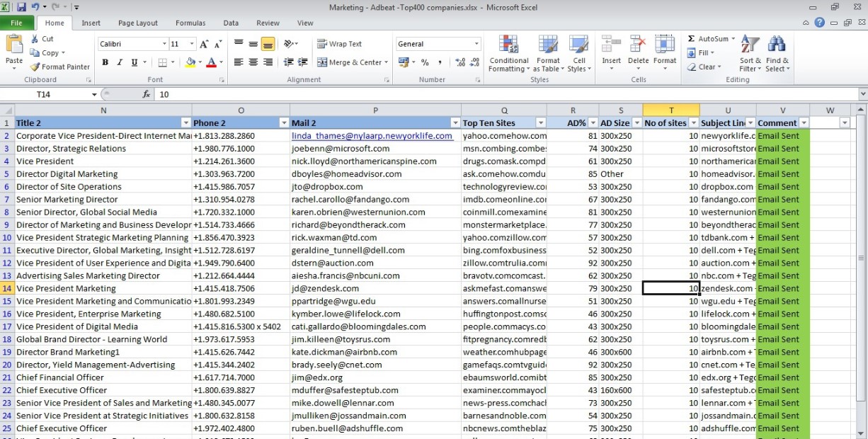Open the filter dropdown on Top Ten Sites
This screenshot has width=868, height=439.
tap(540, 122)
